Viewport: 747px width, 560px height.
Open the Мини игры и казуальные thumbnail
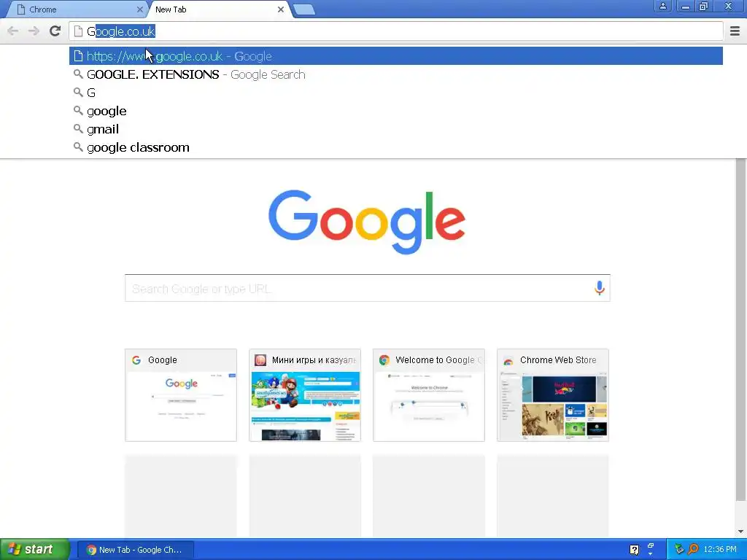pos(305,395)
